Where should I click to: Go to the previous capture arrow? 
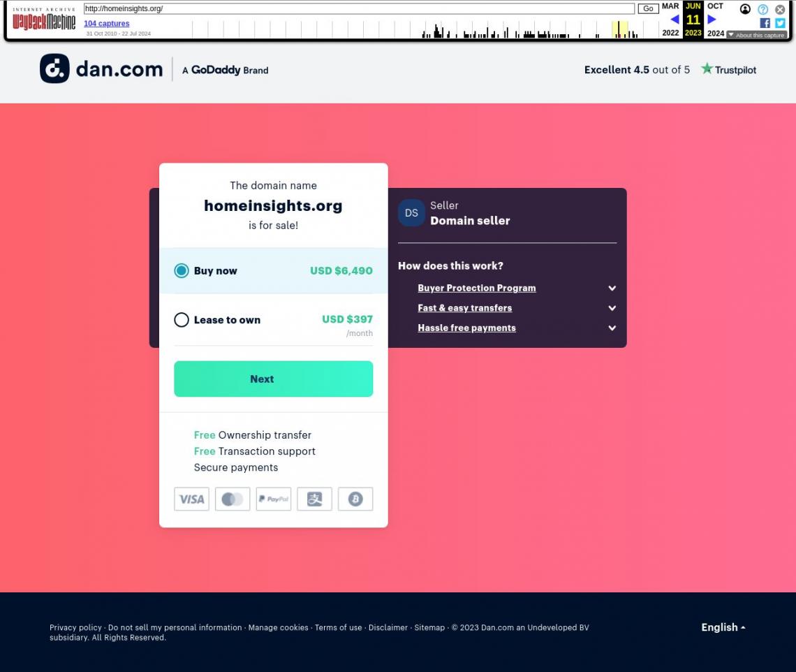click(x=675, y=20)
